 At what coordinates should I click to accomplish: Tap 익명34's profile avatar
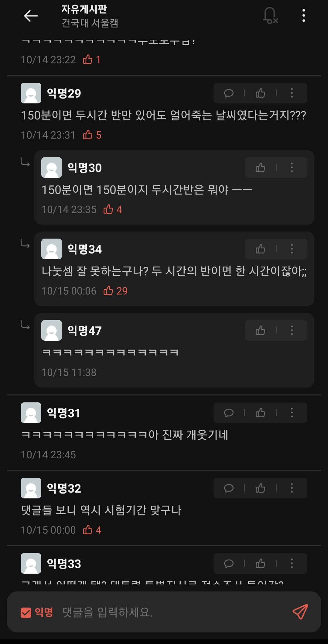(x=52, y=249)
